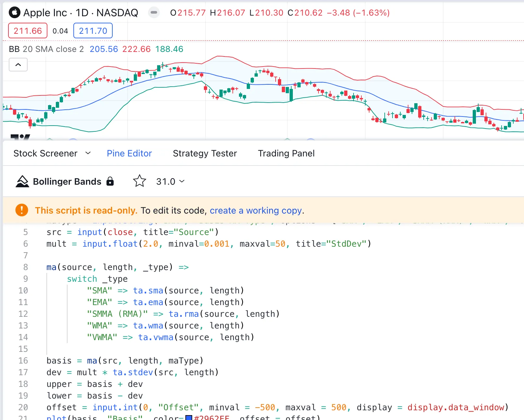Click the Bollinger Bands script logo icon
The image size is (524, 420).
[22, 181]
